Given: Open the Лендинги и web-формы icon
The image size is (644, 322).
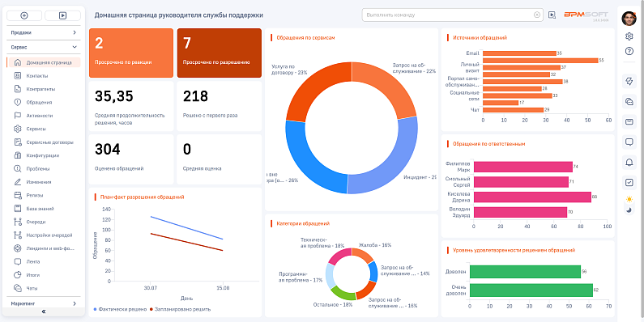Looking at the screenshot, I should 17,248.
